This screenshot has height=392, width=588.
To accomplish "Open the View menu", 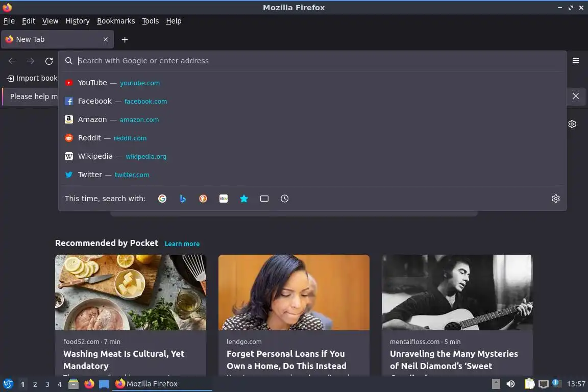I will [50, 21].
